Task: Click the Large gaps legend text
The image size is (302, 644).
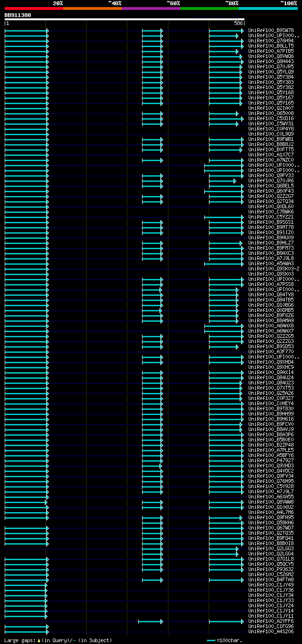Action: click(x=59, y=640)
